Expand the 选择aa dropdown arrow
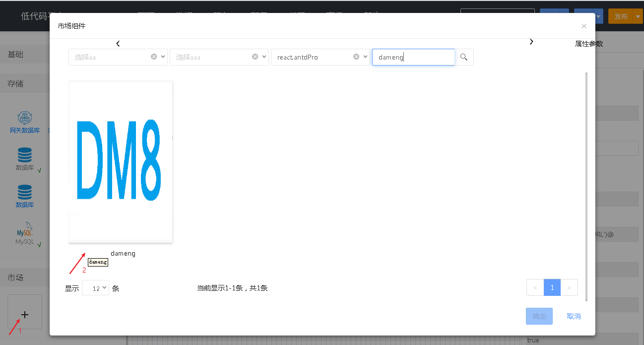The image size is (644, 345). click(164, 57)
